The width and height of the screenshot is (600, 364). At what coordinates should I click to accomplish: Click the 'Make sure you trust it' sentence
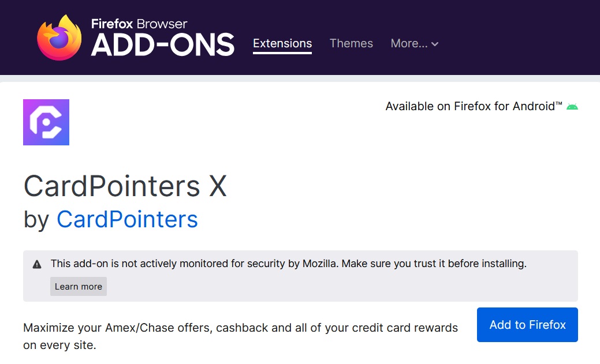pos(434,264)
